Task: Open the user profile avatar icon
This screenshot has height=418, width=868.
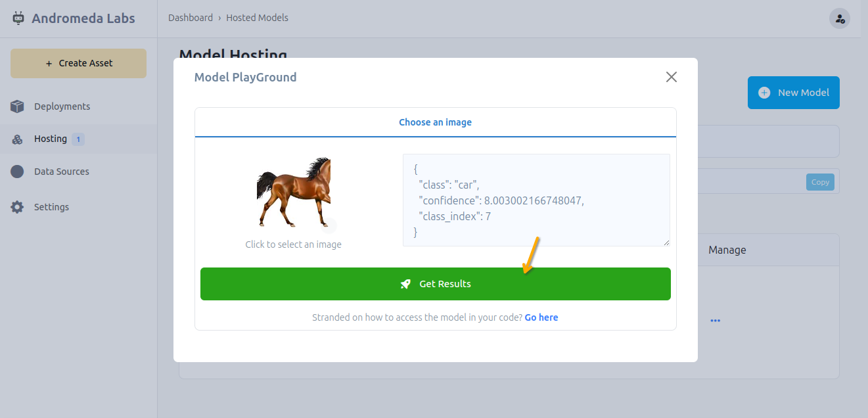Action: point(839,18)
